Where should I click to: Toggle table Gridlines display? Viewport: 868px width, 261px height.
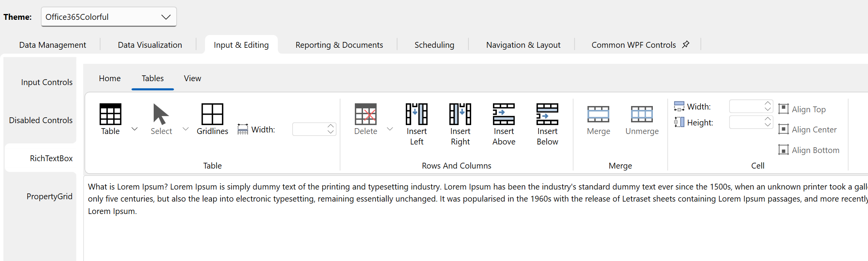tap(212, 114)
